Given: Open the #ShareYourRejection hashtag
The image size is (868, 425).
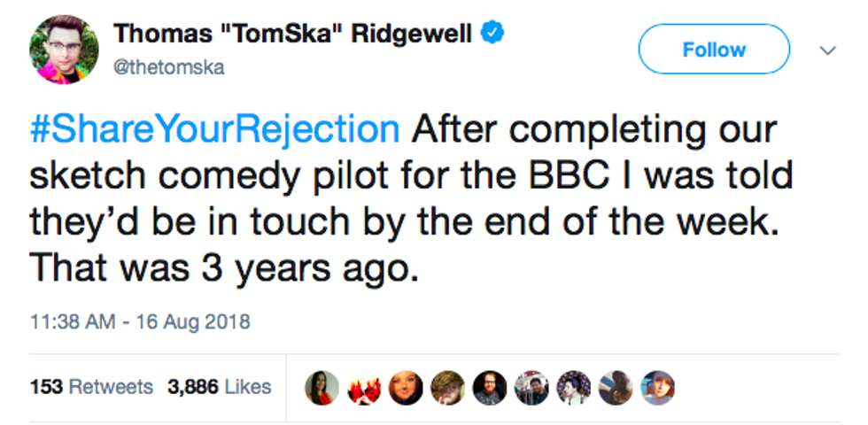Looking at the screenshot, I should pyautogui.click(x=215, y=129).
